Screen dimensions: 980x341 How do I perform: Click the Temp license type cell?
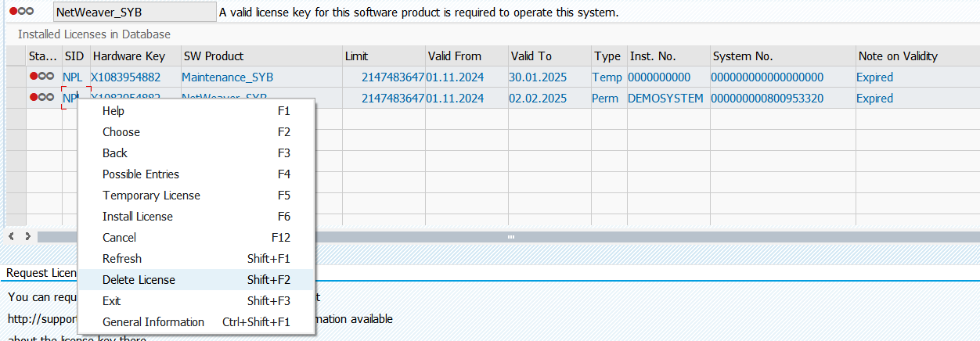[607, 77]
